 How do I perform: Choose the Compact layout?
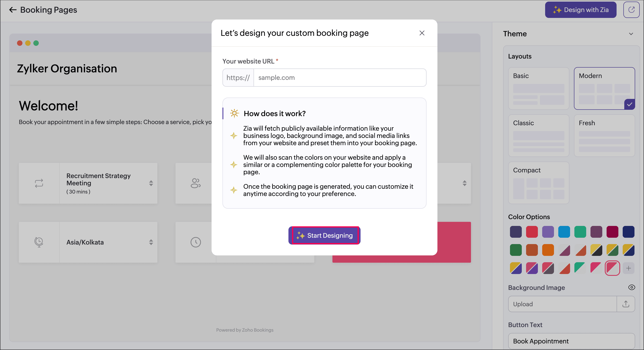pyautogui.click(x=539, y=183)
